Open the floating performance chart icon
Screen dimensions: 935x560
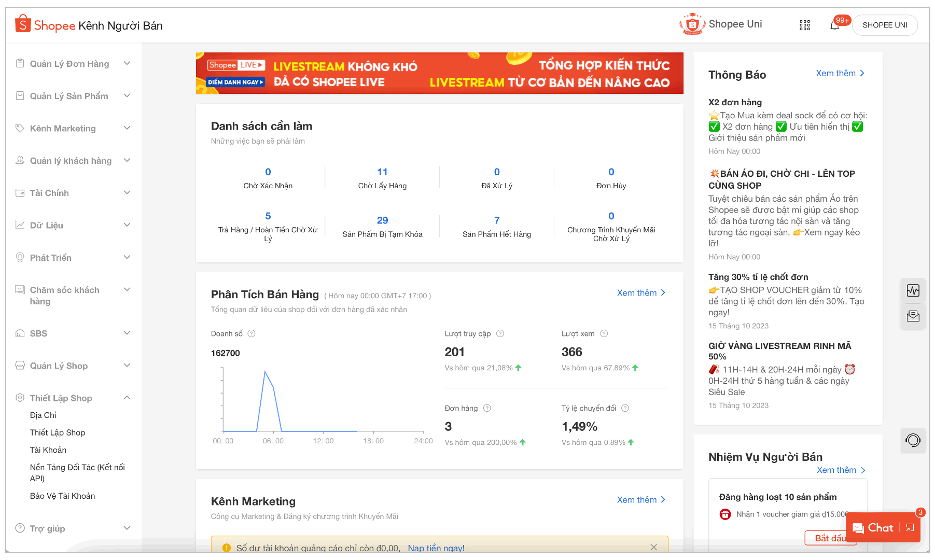click(913, 290)
